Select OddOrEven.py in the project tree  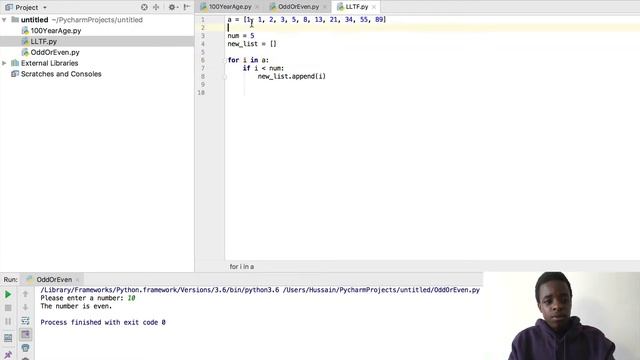[x=55, y=52]
